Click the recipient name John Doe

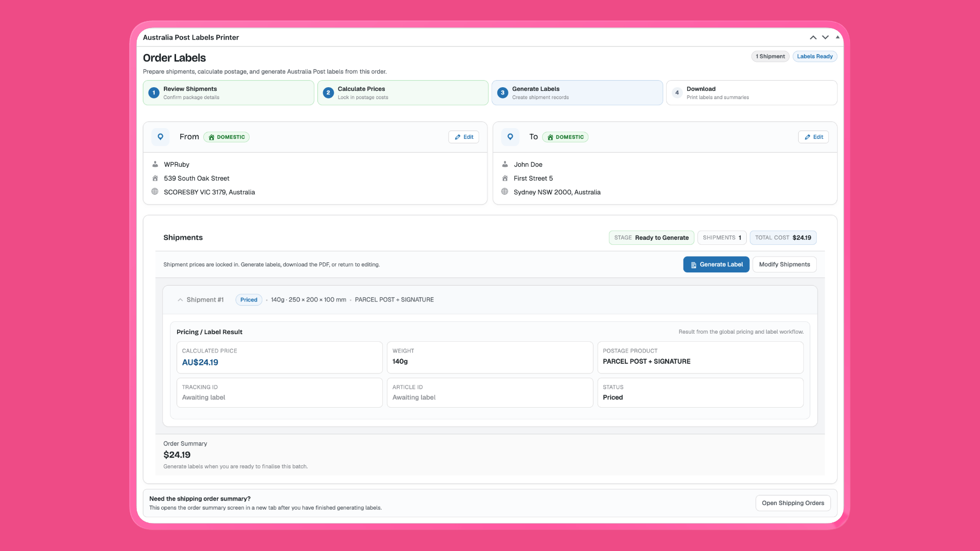(x=528, y=164)
